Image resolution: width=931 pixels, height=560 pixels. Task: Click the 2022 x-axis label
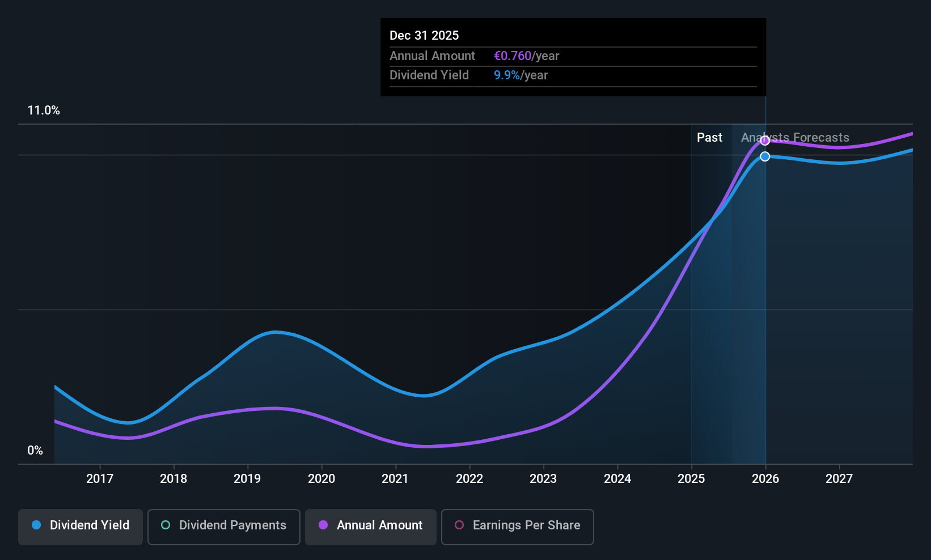click(x=469, y=479)
